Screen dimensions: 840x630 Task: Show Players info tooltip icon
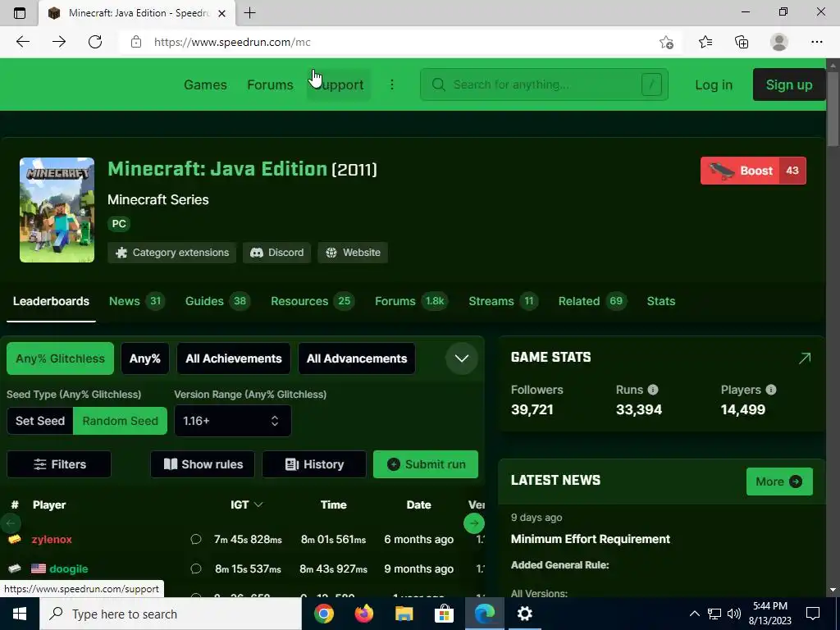[771, 390]
